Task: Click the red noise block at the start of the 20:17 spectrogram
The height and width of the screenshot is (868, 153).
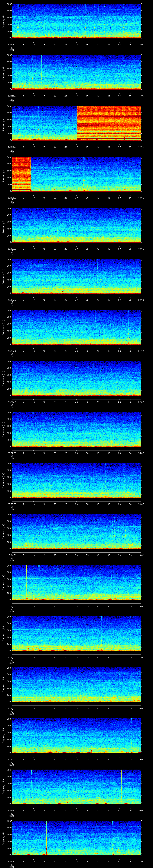Action: point(21,174)
